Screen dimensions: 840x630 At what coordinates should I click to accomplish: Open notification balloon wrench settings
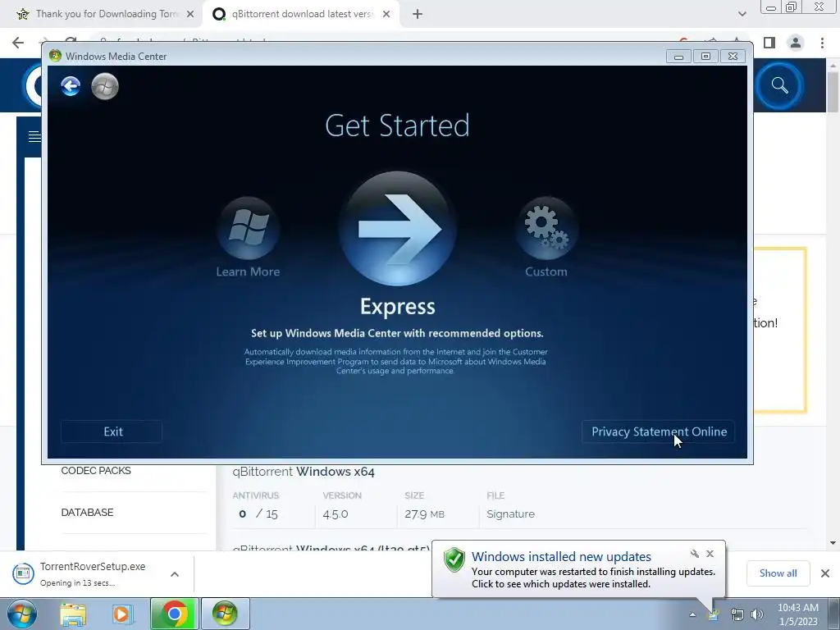695,554
